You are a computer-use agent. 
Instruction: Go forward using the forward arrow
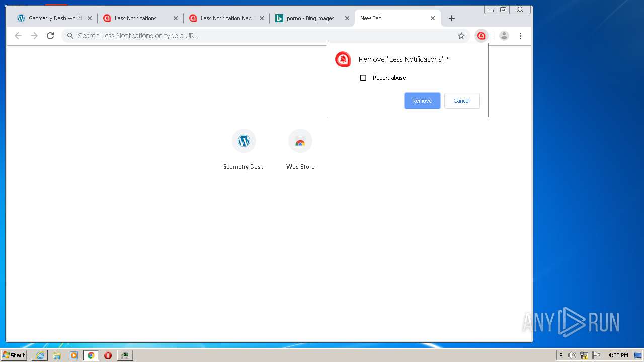tap(34, 36)
